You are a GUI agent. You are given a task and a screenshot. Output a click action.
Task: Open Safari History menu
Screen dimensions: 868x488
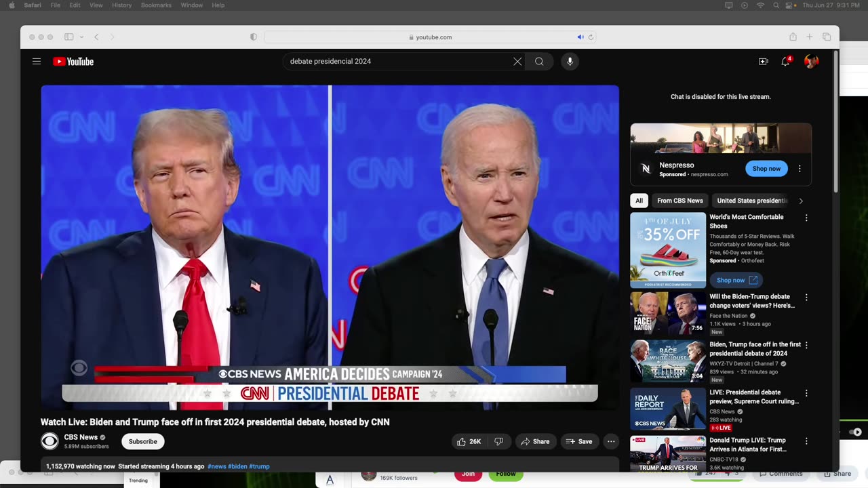122,5
